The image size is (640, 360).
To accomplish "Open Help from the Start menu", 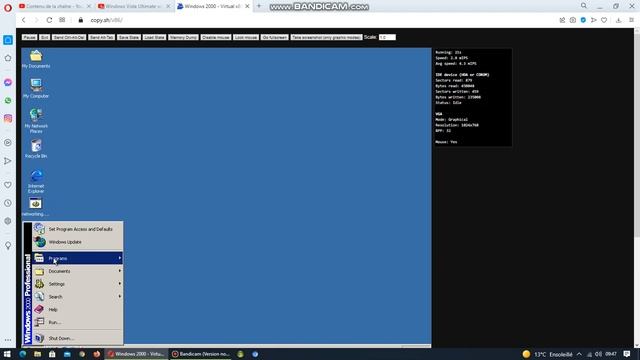I will pos(78,309).
